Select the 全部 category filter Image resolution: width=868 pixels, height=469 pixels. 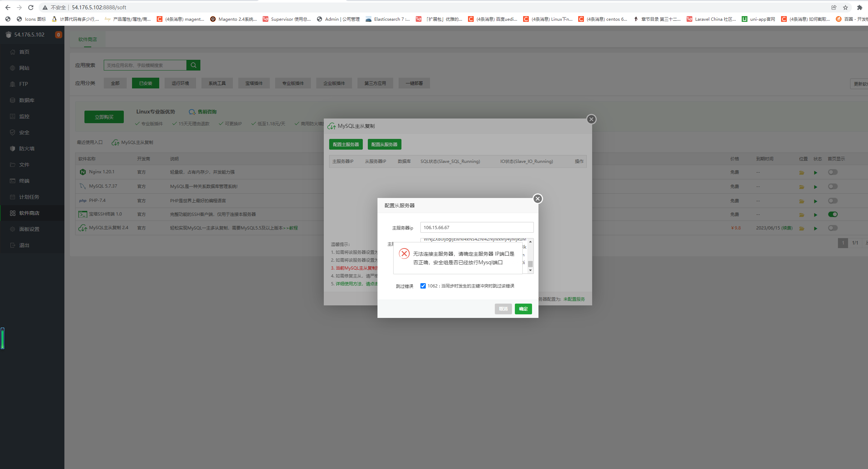[x=115, y=83]
